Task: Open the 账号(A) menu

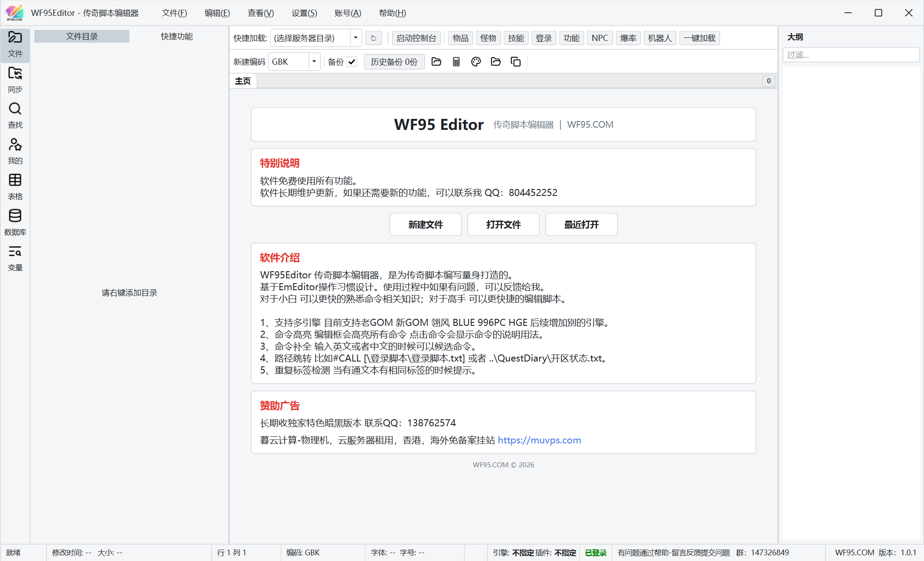Action: [x=348, y=13]
